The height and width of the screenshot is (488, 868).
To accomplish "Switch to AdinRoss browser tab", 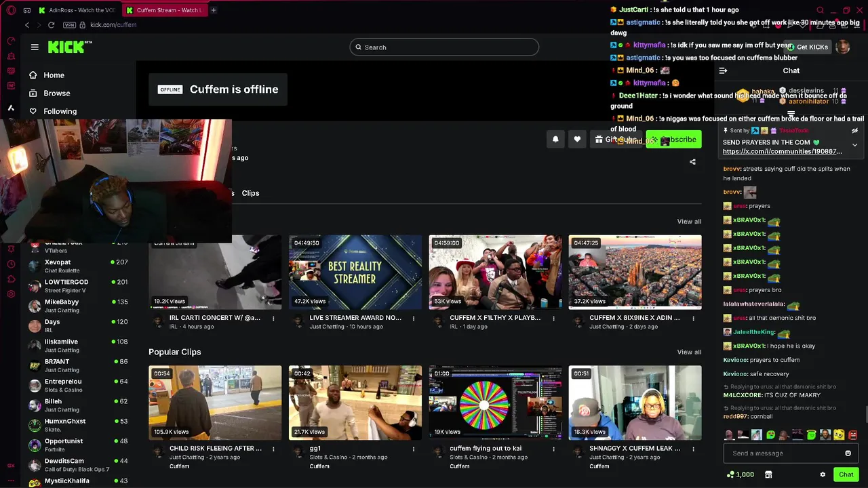I will click(x=77, y=10).
